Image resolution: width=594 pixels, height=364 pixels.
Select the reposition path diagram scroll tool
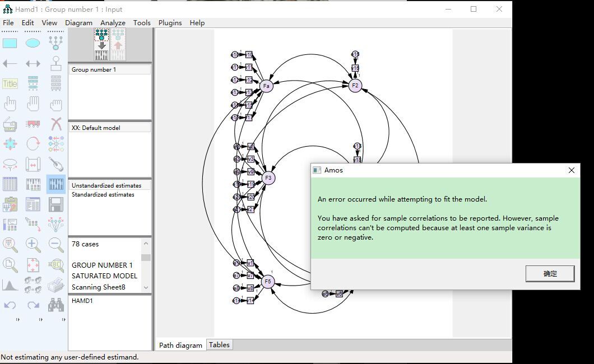33,164
